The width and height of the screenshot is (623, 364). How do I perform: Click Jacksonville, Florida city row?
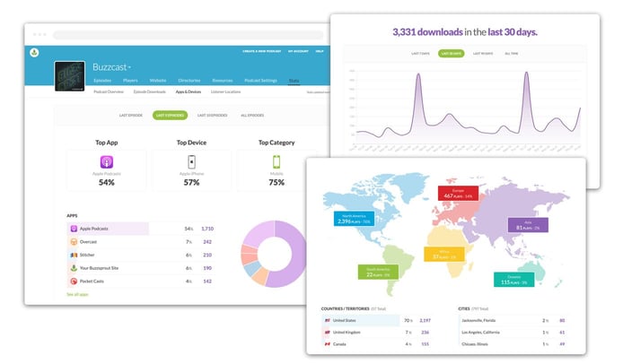[513, 320]
